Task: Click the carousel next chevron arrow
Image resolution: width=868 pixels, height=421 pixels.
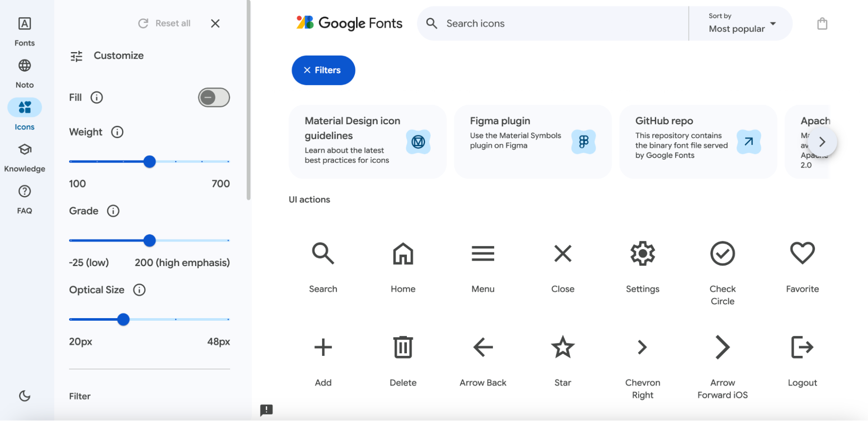Action: tap(822, 141)
